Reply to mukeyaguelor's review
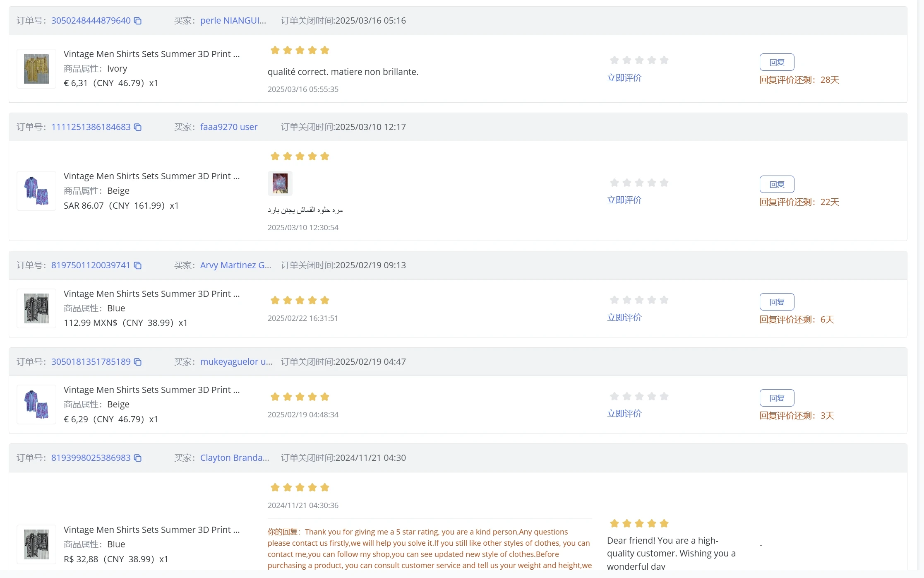Screen dimensions: 924x578 pos(777,398)
